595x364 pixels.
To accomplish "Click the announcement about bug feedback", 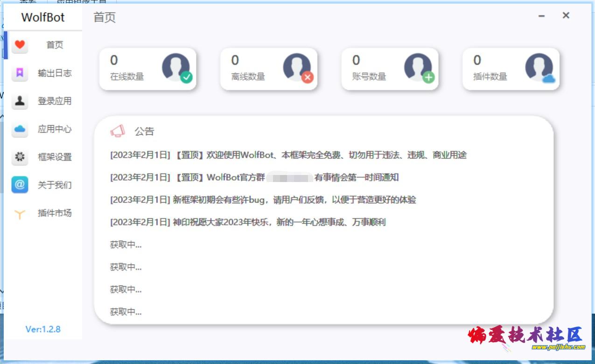I will (x=263, y=200).
